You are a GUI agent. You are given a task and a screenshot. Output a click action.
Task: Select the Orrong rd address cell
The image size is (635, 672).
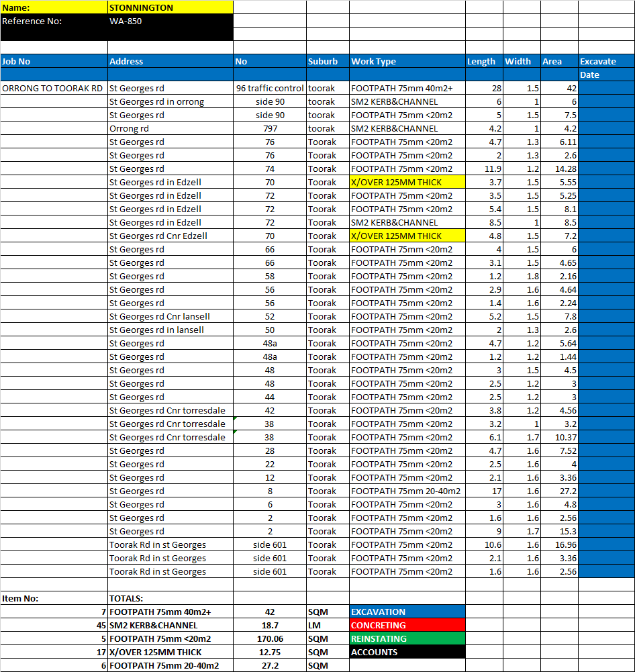[x=170, y=128]
